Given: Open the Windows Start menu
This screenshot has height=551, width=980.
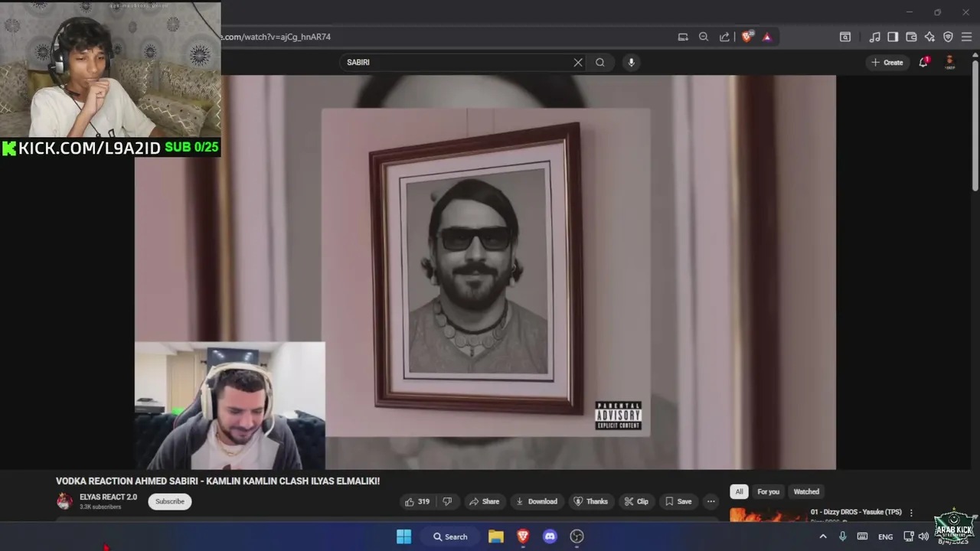Looking at the screenshot, I should pyautogui.click(x=403, y=536).
